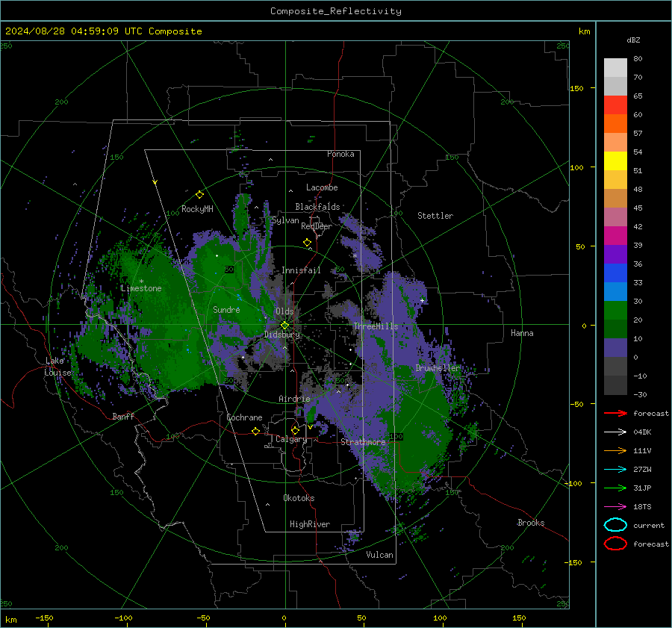Image resolution: width=672 pixels, height=628 pixels.
Task: Click the cyan 27ZW arrow legend icon
Action: pos(615,470)
